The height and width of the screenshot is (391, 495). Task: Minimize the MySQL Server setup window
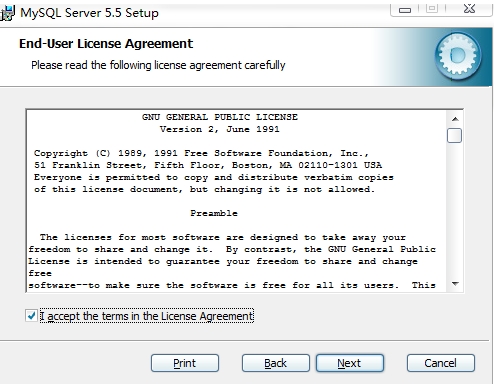click(405, 10)
